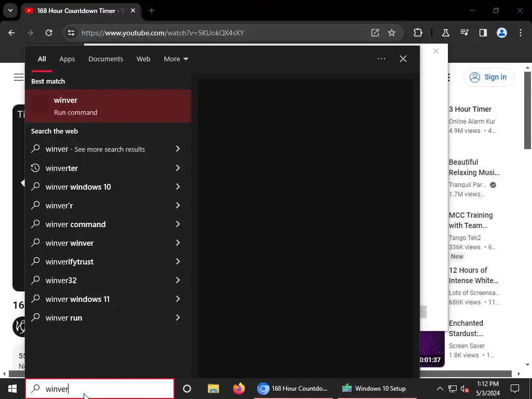Expand arrow next to winverter

[x=178, y=168]
